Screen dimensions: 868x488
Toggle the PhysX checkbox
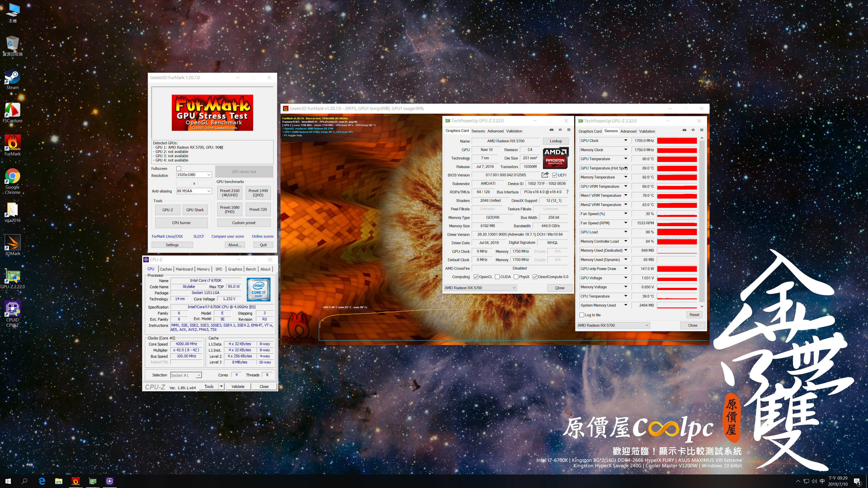(x=516, y=277)
